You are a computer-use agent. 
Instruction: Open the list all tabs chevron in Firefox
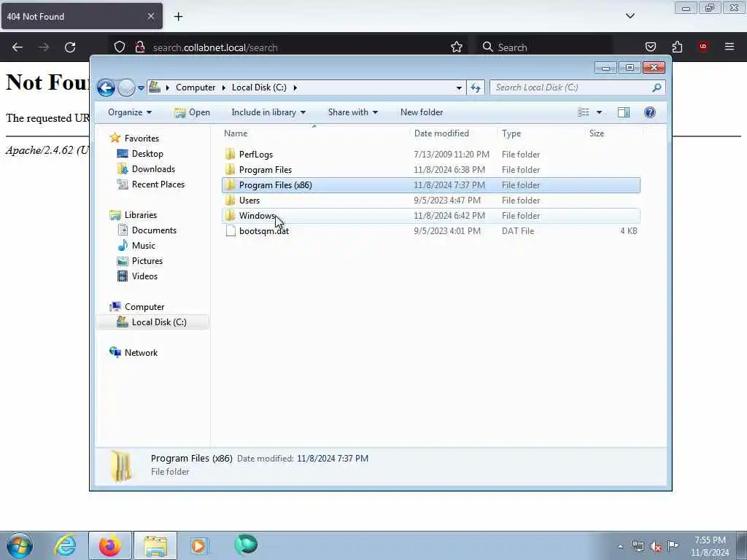coord(630,16)
